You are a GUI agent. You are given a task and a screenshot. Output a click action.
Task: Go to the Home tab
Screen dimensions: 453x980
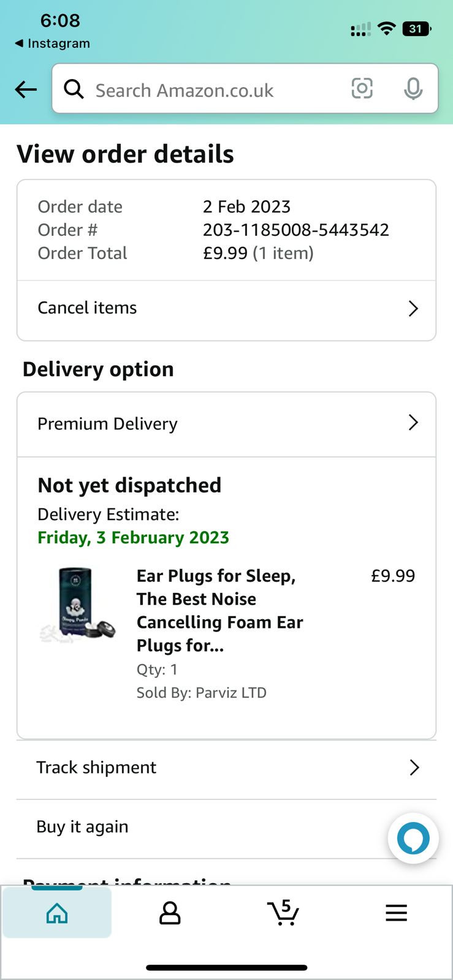point(57,913)
